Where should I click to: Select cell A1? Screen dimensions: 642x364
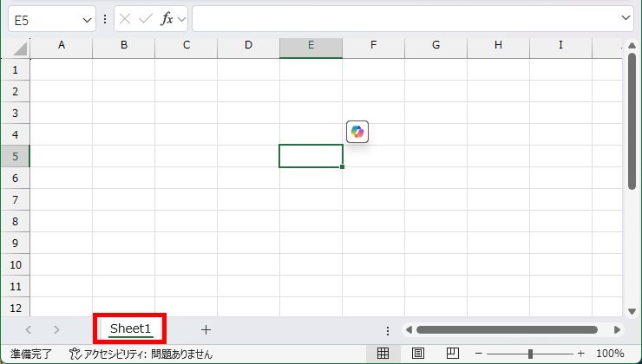coord(62,69)
